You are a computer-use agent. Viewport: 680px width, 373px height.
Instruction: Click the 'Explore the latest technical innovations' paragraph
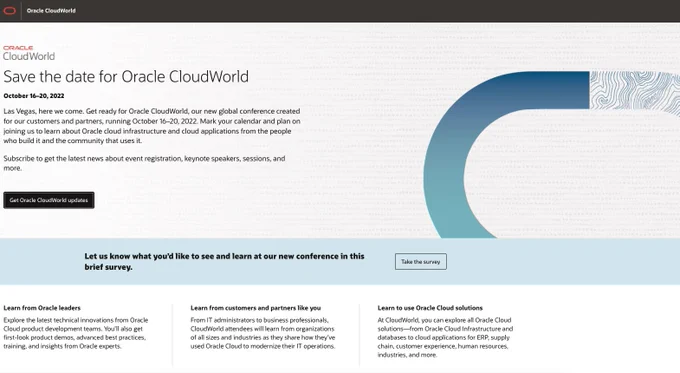point(76,333)
